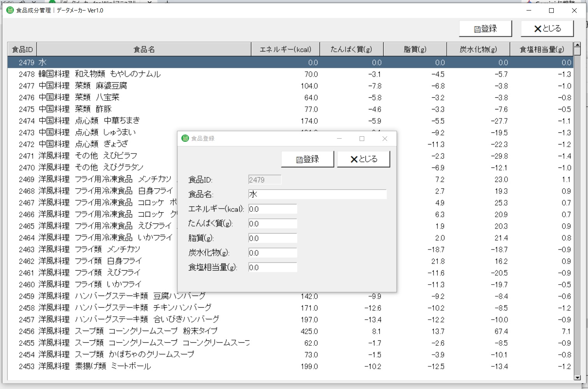Screen dimensions: 588x389
Task: Select row 2477 麻婆豆腐
Action: (290, 86)
